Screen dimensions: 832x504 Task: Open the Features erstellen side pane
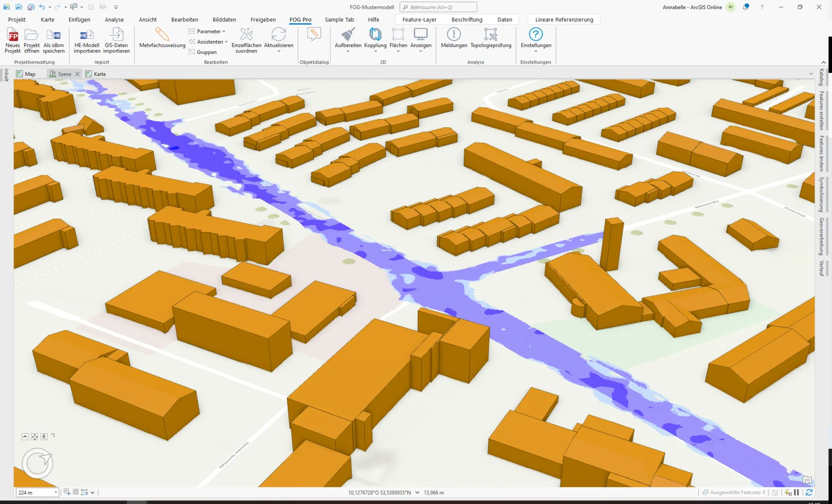click(x=821, y=110)
